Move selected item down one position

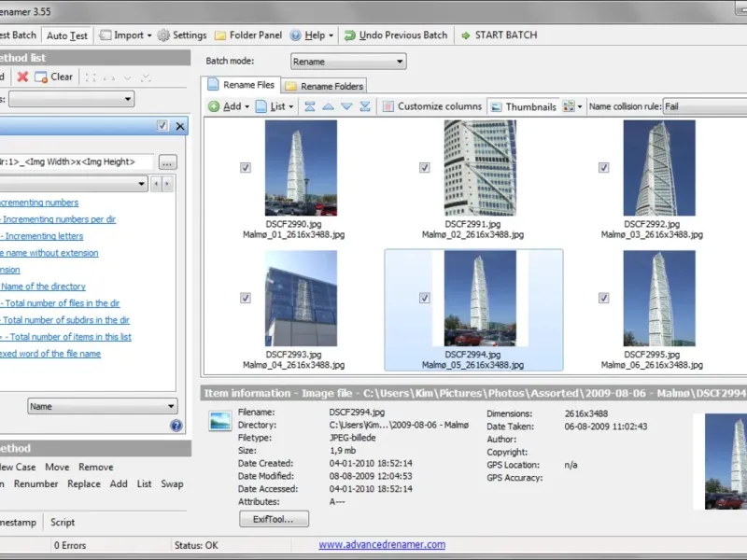coord(346,107)
